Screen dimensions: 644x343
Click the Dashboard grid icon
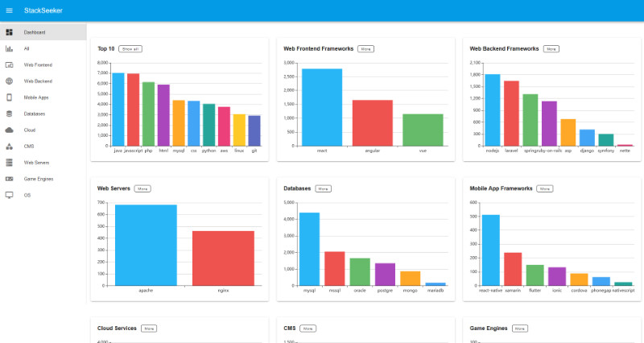pos(9,32)
